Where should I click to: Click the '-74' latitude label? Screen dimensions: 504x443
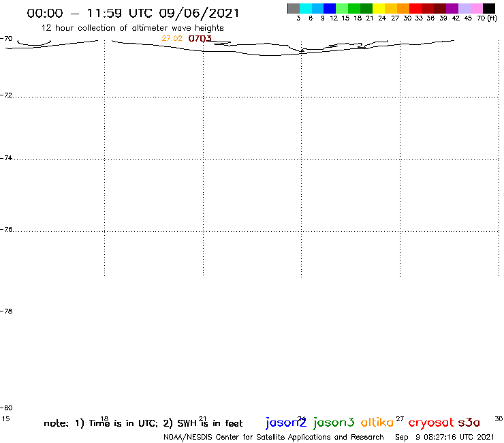click(6, 158)
